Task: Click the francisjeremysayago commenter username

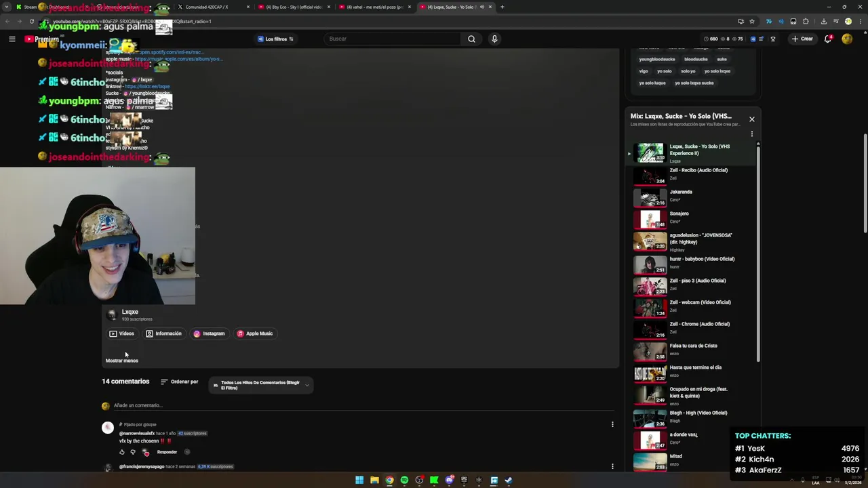Action: (142, 466)
